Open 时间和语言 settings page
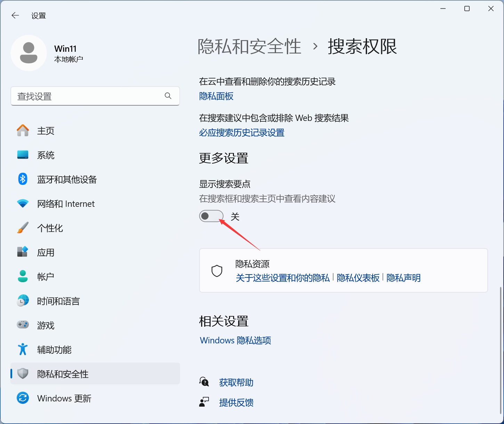Image resolution: width=504 pixels, height=424 pixels. point(58,301)
